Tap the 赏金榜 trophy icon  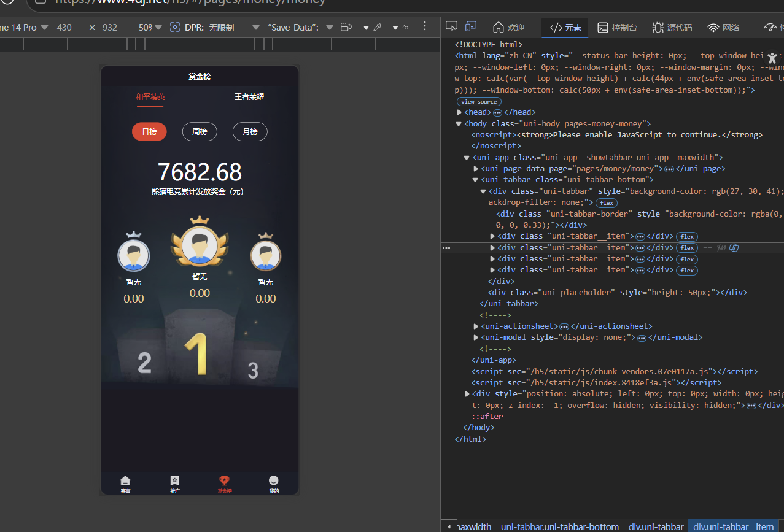click(x=225, y=480)
